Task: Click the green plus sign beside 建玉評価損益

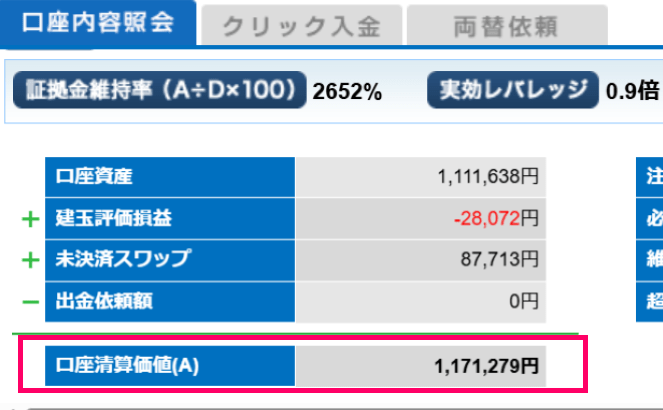Action: tap(31, 219)
